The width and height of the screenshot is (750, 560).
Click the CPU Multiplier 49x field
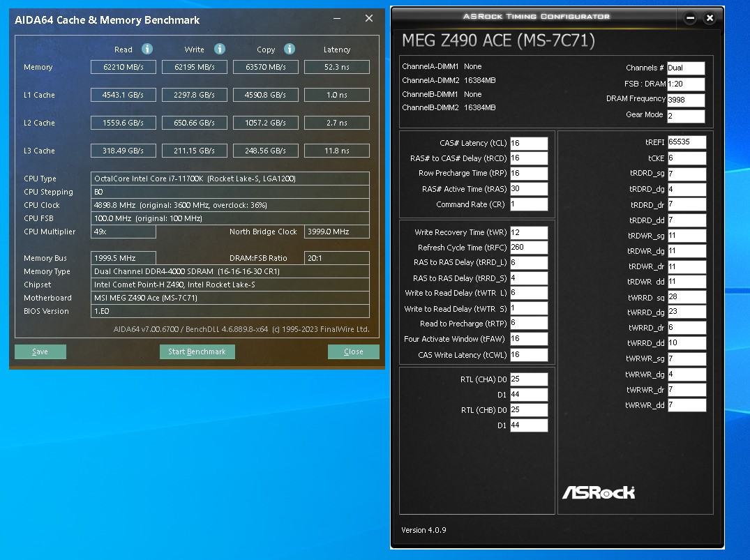point(123,232)
